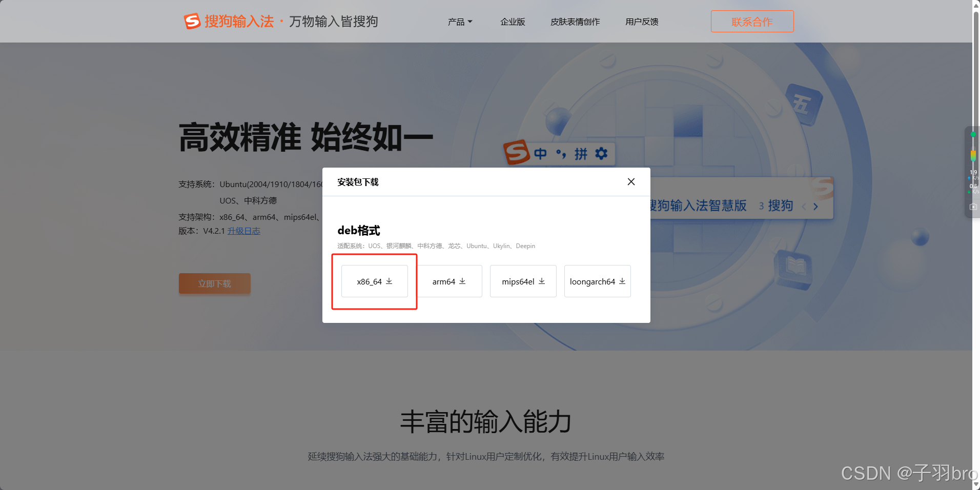Click the 联系合作 button

point(752,22)
